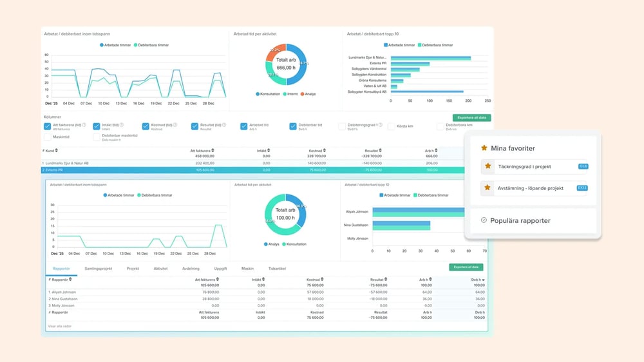Select the Aliyah Johnson row in table
The width and height of the screenshot is (644, 362).
click(64, 292)
